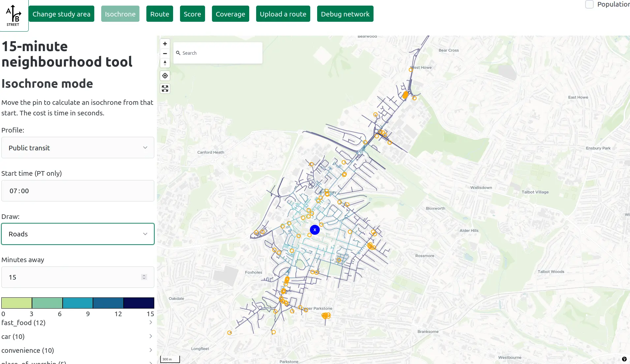630x364 pixels.
Task: Open map attribution info icon
Action: [624, 359]
